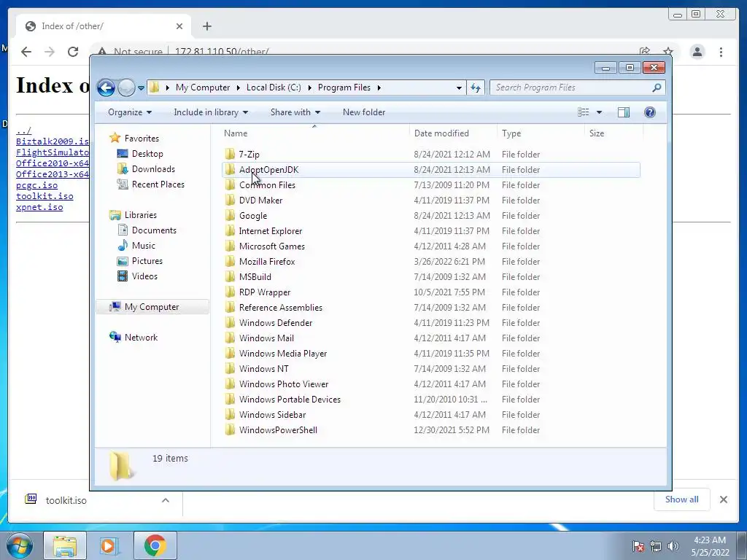Viewport: 747px width, 560px height.
Task: Click the volume speaker tray icon
Action: (x=673, y=546)
